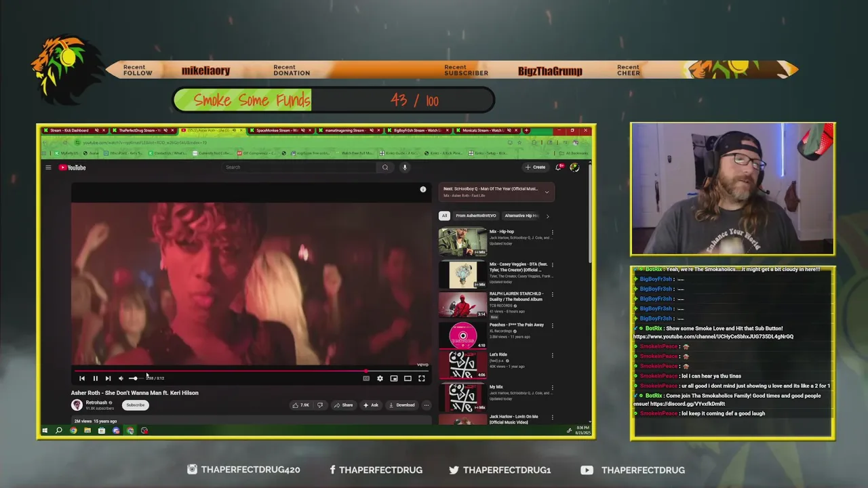Open RALPH LAUREN STARCHILD video thumbnail
Screen dimensions: 868x488
pos(462,304)
